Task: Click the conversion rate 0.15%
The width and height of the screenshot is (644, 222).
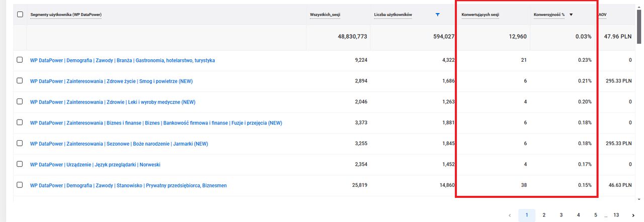Action: pos(585,185)
